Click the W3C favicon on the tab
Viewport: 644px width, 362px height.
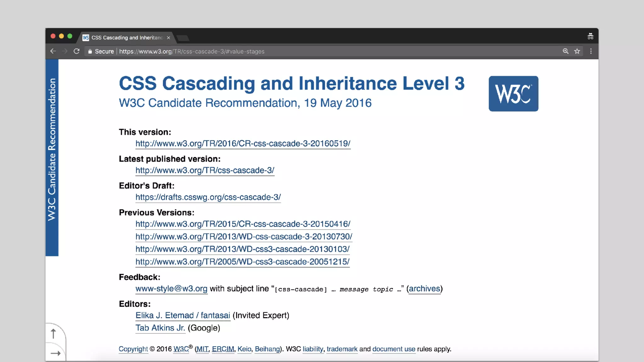click(x=86, y=38)
